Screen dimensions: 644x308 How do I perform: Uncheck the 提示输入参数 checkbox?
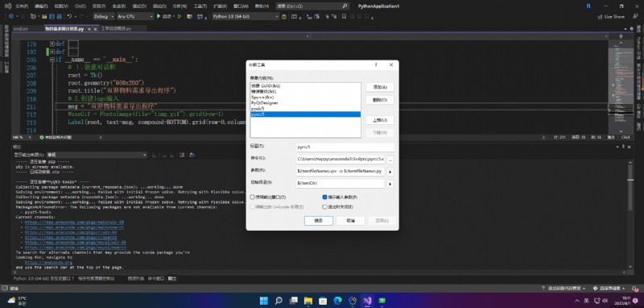(324, 198)
